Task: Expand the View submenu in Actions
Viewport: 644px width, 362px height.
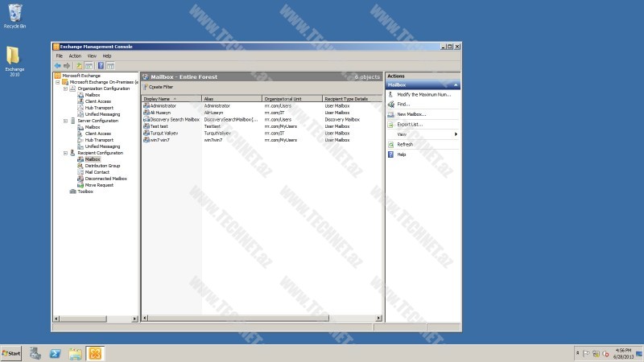Action: [x=456, y=134]
